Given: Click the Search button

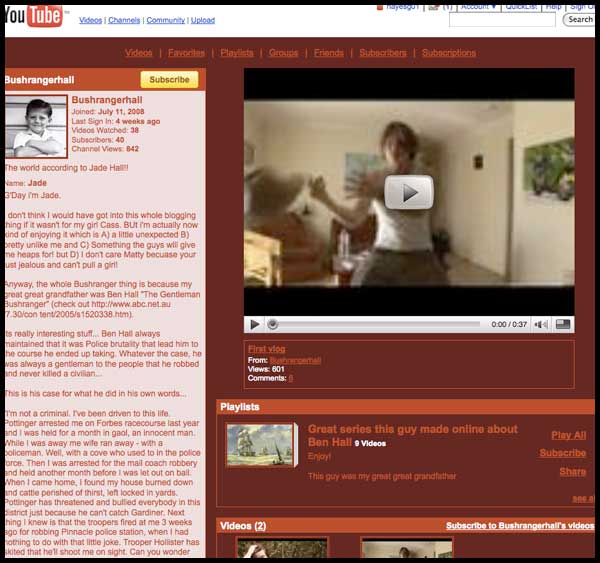Looking at the screenshot, I should pyautogui.click(x=580, y=19).
